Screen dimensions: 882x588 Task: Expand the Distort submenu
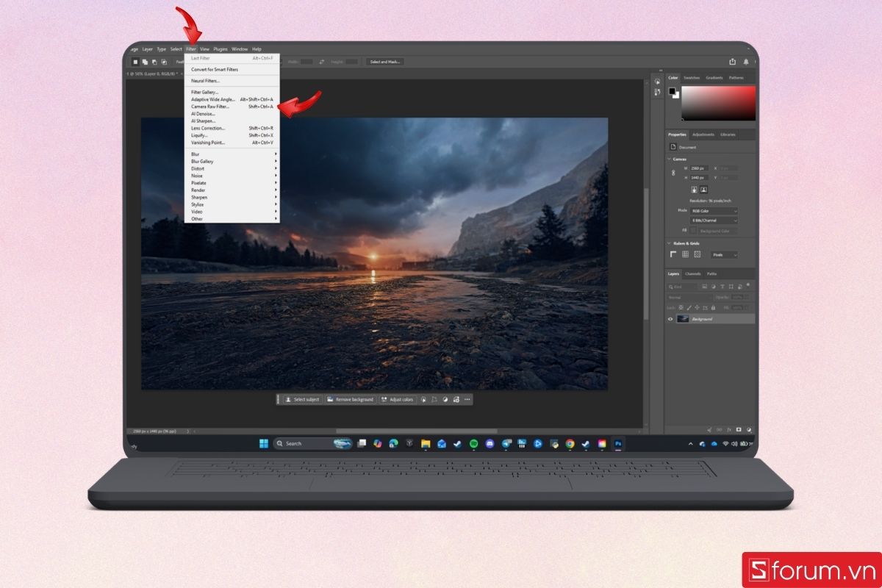click(x=232, y=168)
